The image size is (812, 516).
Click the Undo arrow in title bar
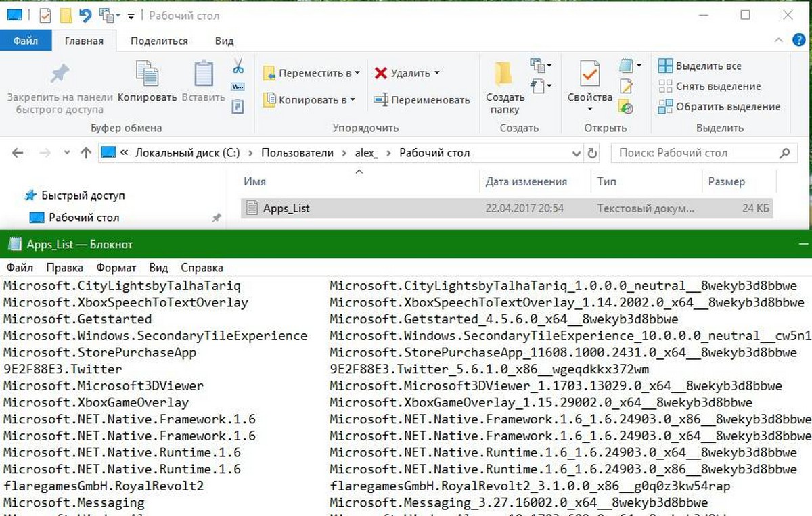[85, 15]
